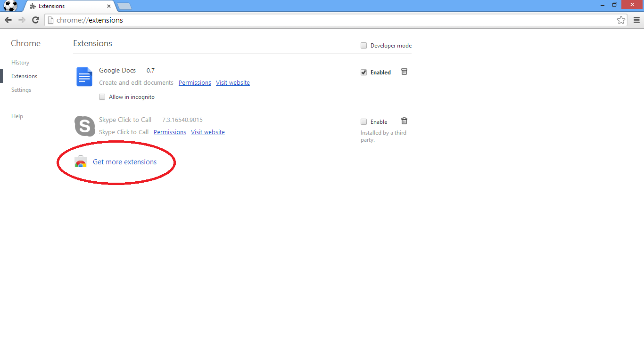The width and height of the screenshot is (644, 339).
Task: Toggle Developer mode checkbox
Action: coord(363,46)
